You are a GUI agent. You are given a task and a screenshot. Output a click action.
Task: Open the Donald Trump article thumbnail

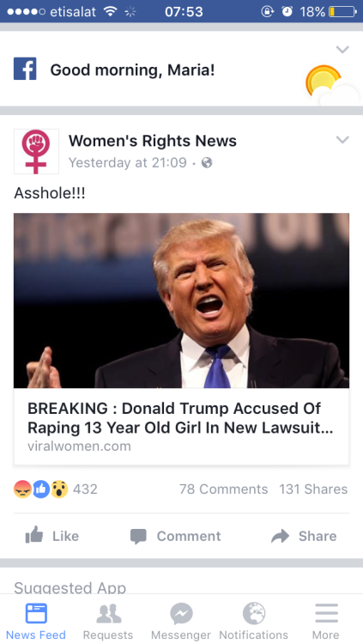pos(182,301)
